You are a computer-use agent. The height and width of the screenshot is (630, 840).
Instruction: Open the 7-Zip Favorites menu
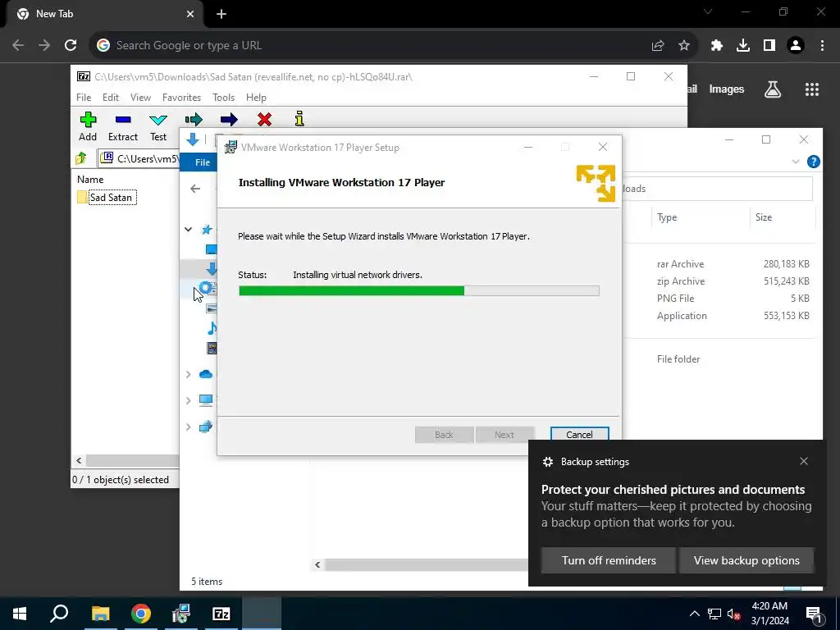[181, 98]
